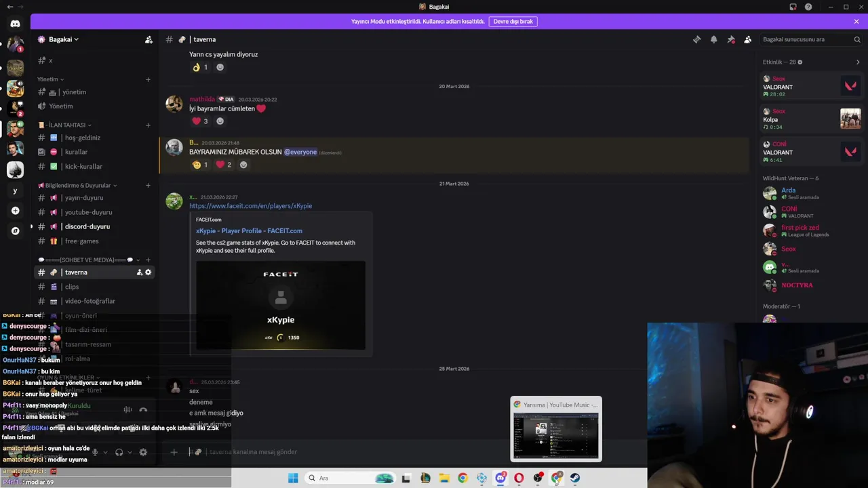
Task: Toggle heart reaction with count 3
Action: tap(200, 121)
